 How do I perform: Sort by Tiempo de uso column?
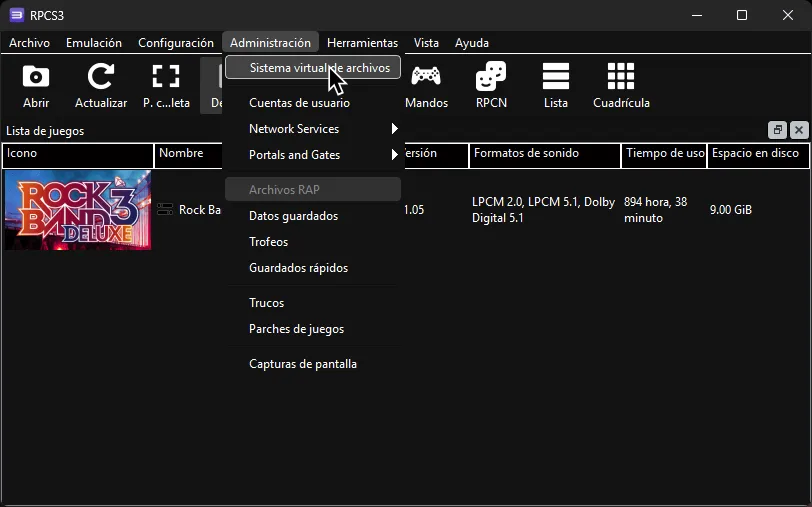664,155
